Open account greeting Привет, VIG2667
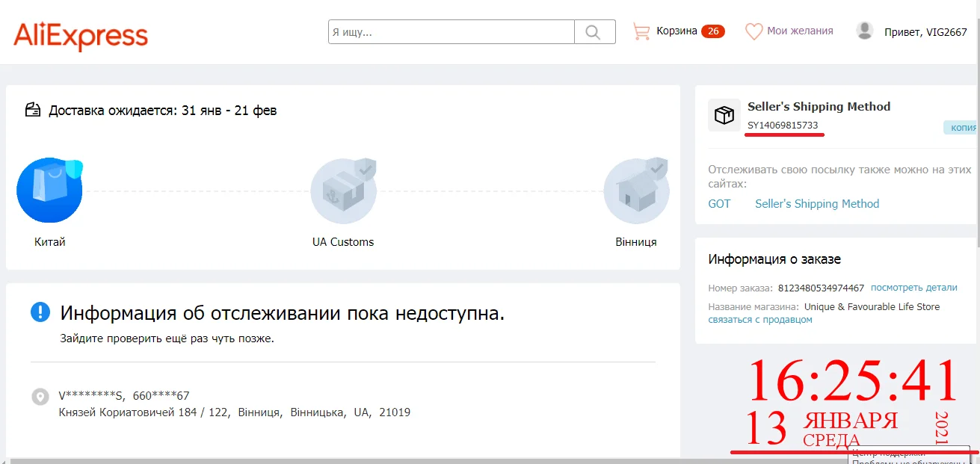 [925, 32]
